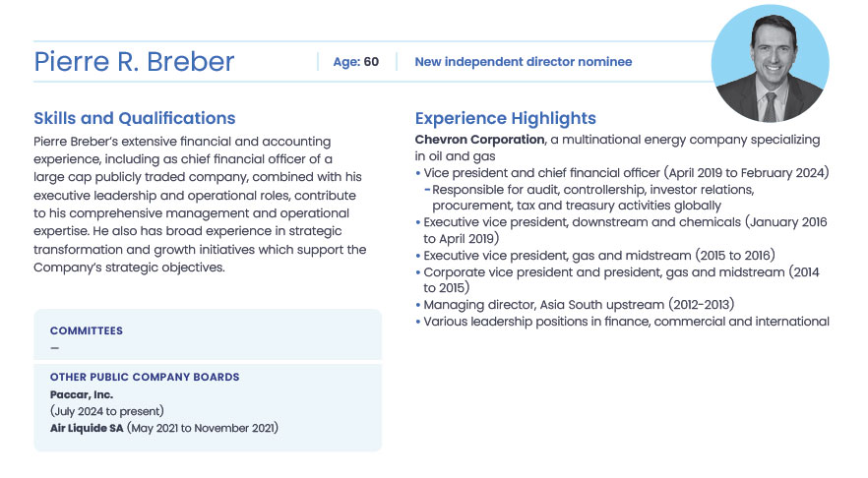Click the Managing director, Asia South upstream bullet
868x478 pixels.
click(579, 305)
